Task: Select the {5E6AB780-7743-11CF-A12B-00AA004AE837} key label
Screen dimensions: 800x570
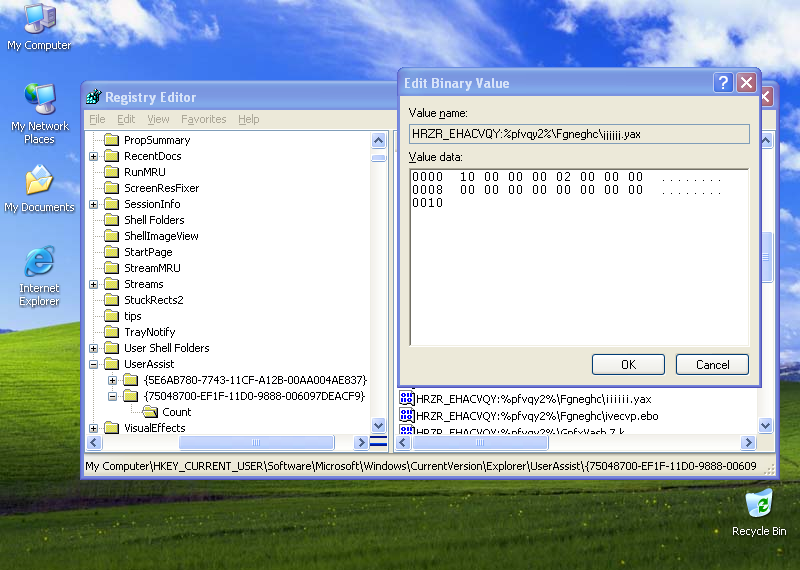Action: 255,380
